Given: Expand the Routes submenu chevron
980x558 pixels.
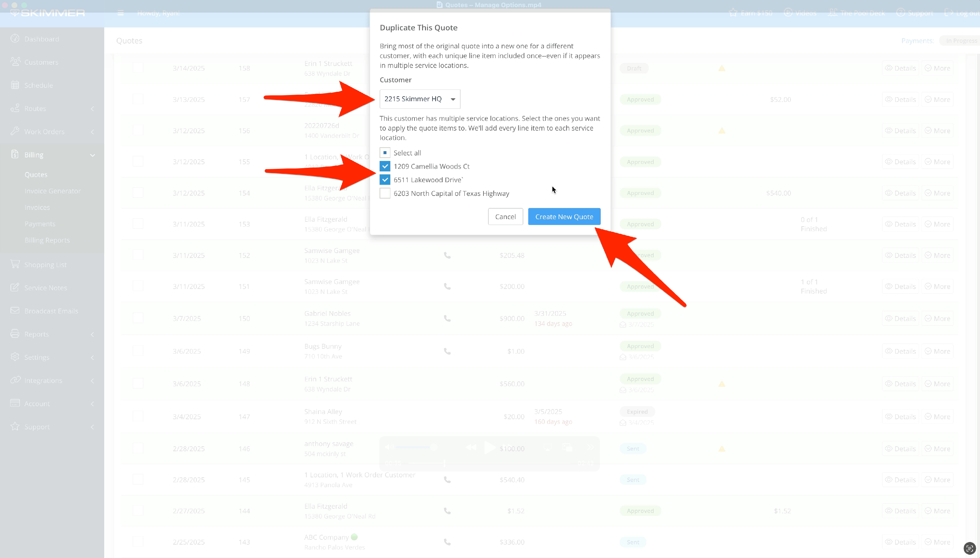Looking at the screenshot, I should (92, 108).
